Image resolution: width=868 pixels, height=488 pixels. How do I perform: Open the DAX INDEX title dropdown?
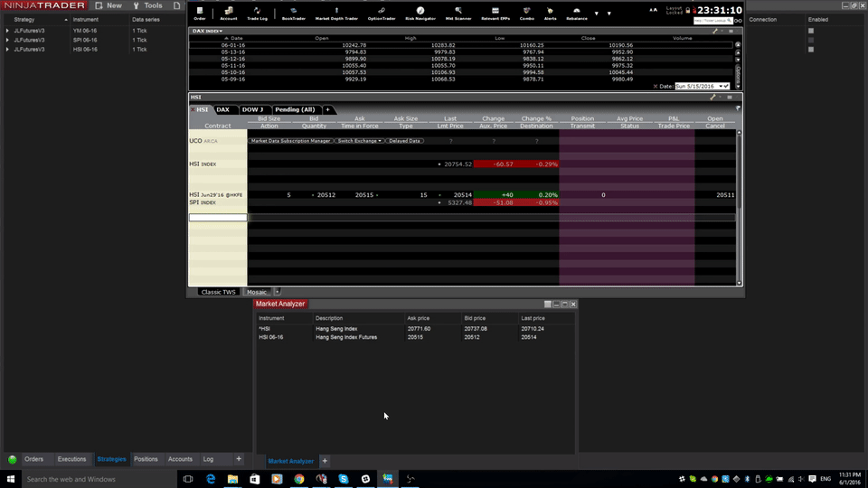pyautogui.click(x=207, y=31)
